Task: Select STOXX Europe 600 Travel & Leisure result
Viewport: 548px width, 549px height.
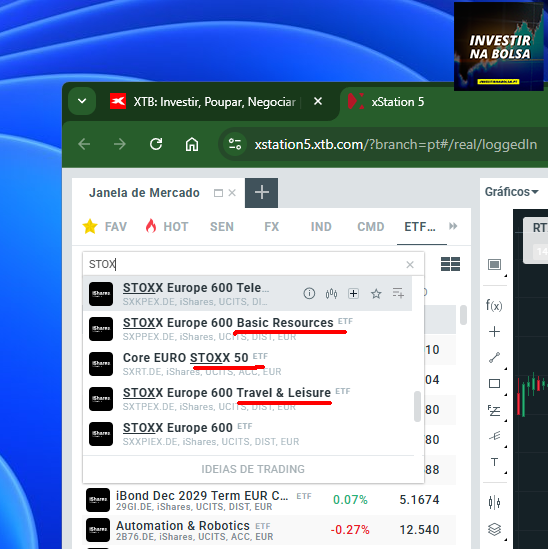Action: click(247, 398)
